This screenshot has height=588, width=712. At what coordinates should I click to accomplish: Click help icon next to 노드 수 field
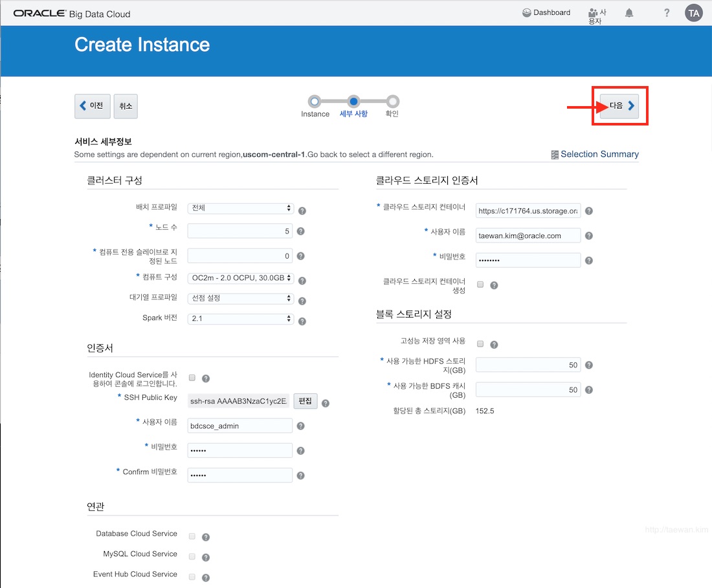(x=300, y=232)
